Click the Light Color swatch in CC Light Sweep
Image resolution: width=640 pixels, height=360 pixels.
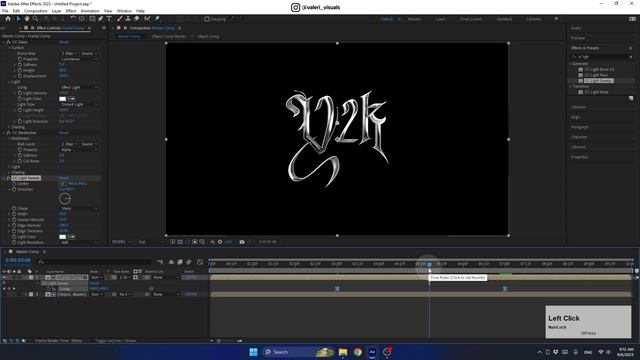[62, 237]
